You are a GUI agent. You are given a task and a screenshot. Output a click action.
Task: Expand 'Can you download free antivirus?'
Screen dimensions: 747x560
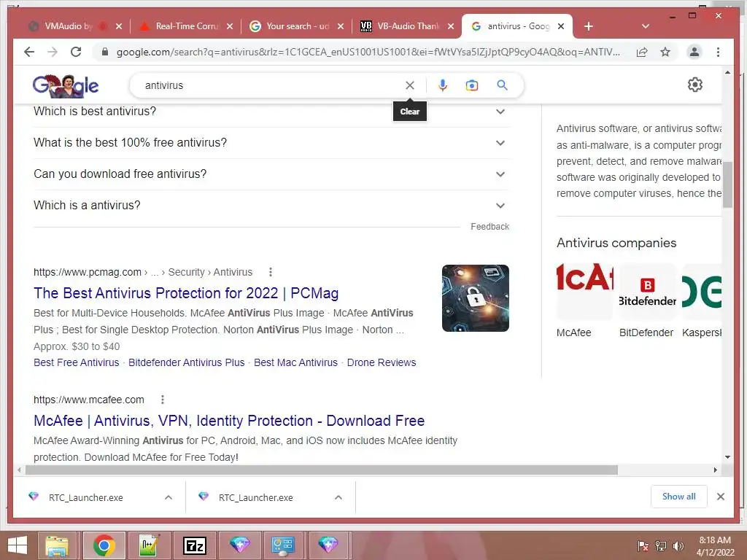coord(271,174)
